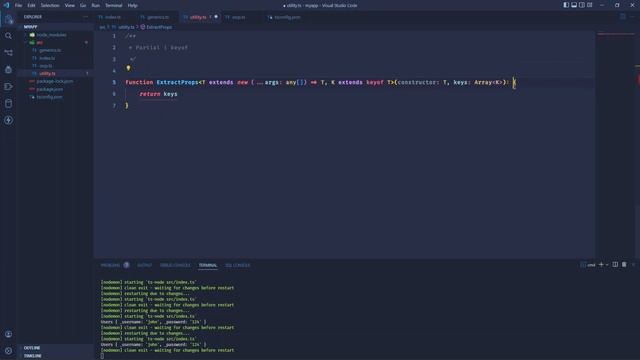Open customize layout icon in title bar
Image resolution: width=640 pixels, height=360 pixels.
(x=590, y=5)
